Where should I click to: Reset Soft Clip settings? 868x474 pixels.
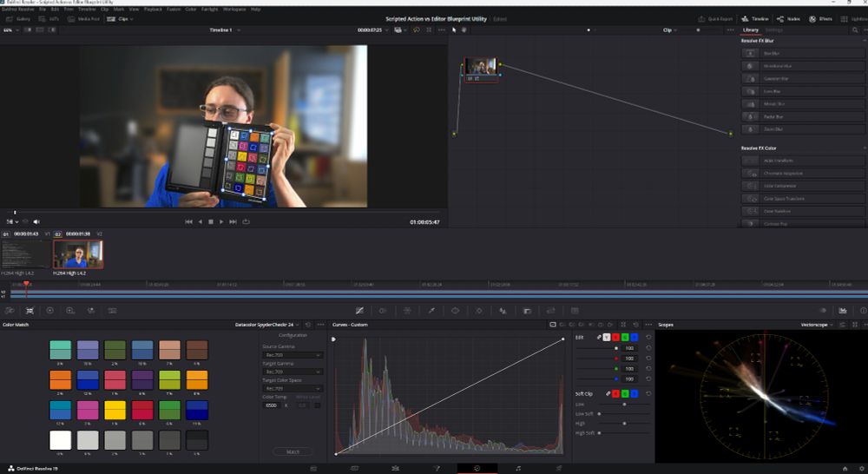(648, 394)
